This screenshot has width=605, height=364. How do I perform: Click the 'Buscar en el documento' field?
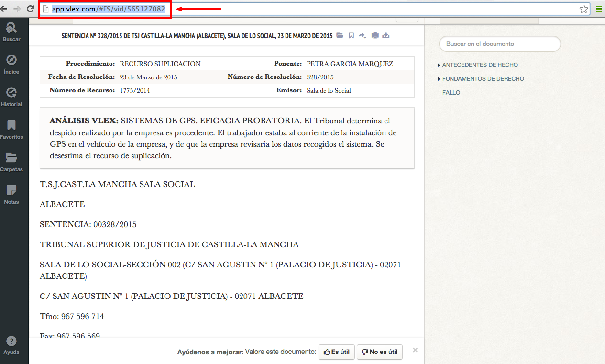click(x=499, y=44)
